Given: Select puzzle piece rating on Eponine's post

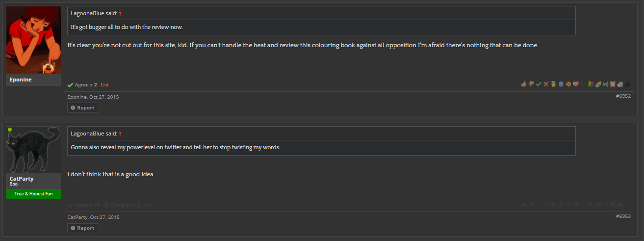Looking at the screenshot, I should tap(591, 84).
